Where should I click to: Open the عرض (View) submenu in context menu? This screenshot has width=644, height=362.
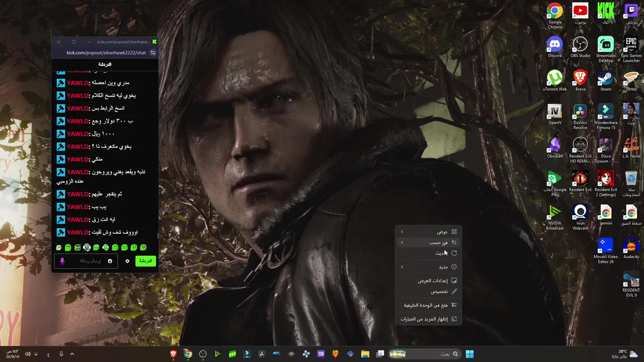click(x=428, y=232)
